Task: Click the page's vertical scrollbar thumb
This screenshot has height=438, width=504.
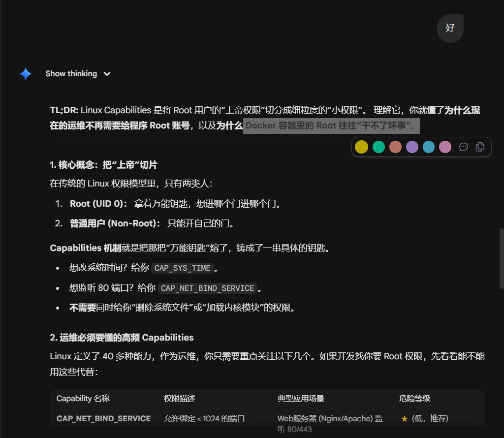Action: (x=501, y=258)
